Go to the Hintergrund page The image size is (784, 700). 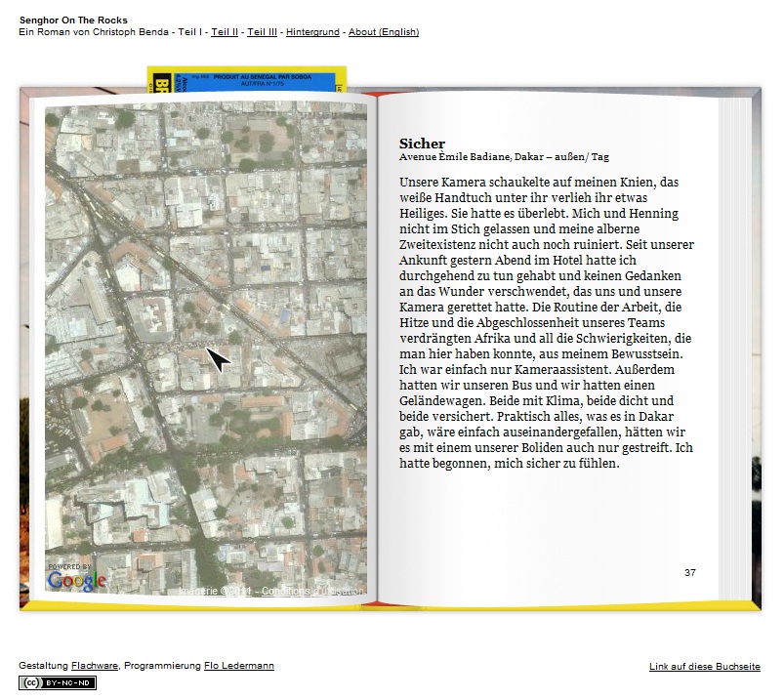[x=312, y=32]
